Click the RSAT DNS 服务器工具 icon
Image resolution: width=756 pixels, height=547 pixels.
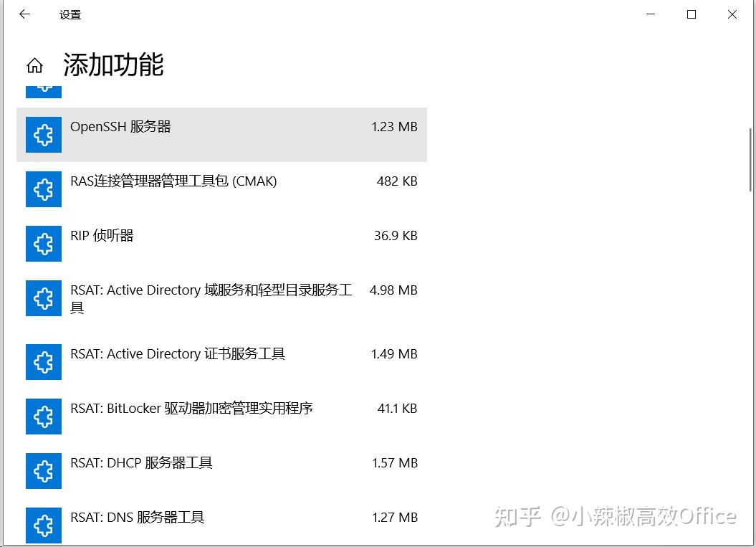(x=44, y=525)
